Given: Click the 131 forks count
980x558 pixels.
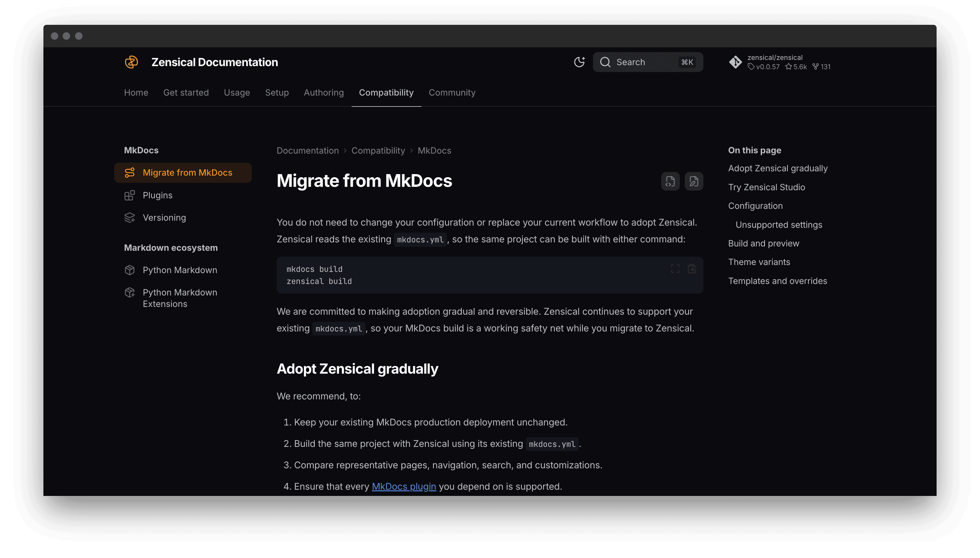Looking at the screenshot, I should (x=822, y=67).
